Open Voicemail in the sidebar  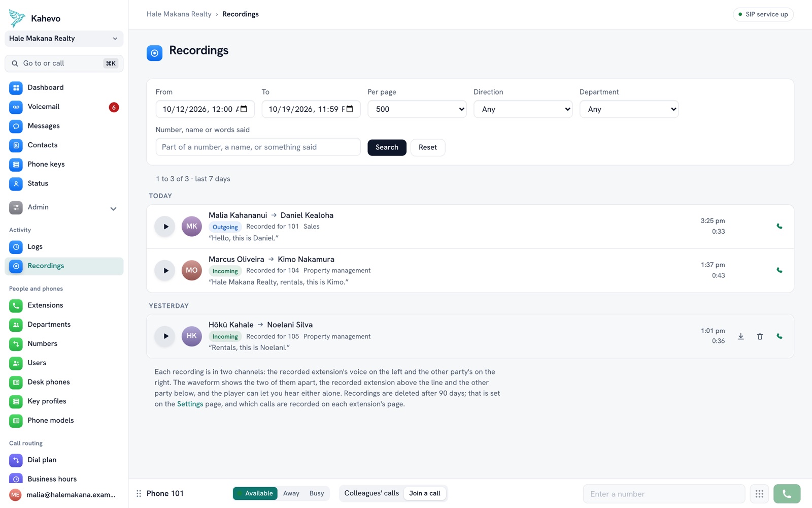click(64, 107)
